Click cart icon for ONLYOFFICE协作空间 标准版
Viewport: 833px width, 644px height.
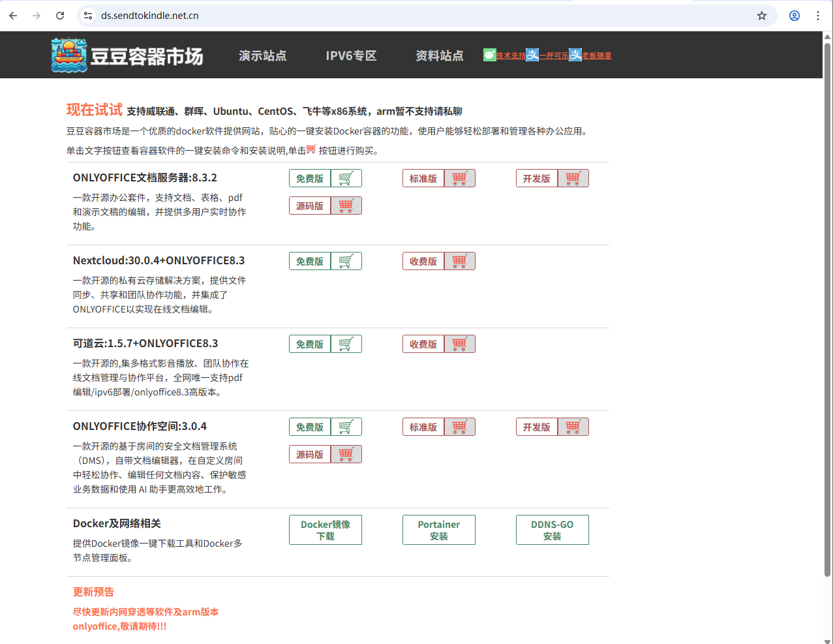pos(460,427)
